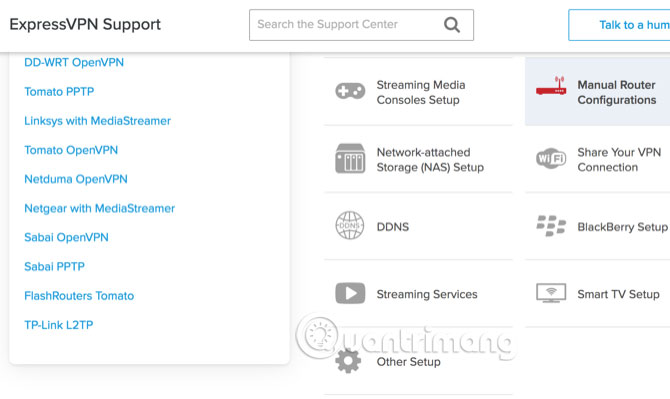This screenshot has width=670, height=399.
Task: Click the magnifying glass search icon
Action: pyautogui.click(x=452, y=25)
